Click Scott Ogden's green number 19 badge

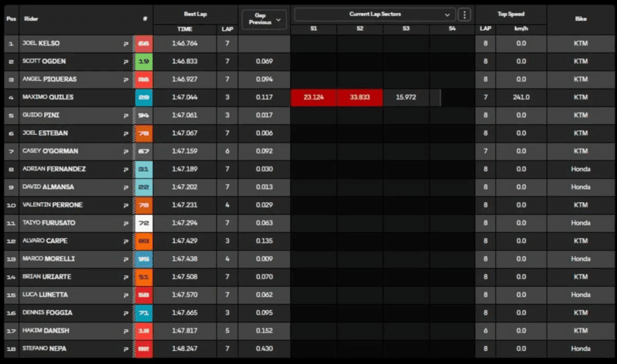pyautogui.click(x=143, y=62)
